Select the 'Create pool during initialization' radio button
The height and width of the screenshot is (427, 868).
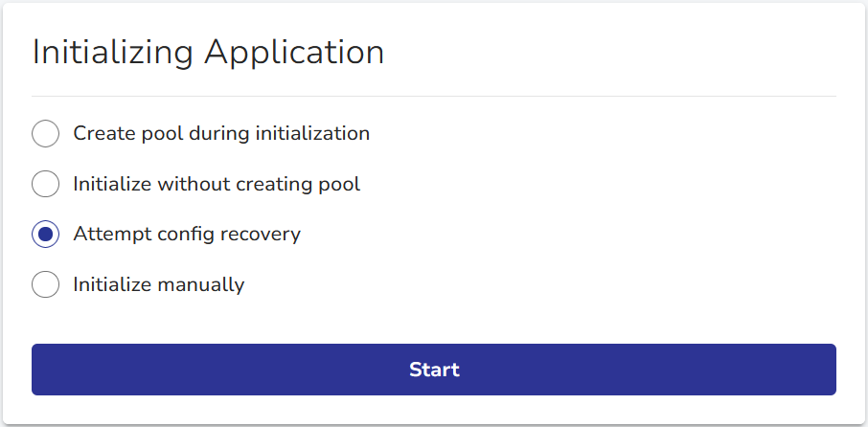[46, 134]
